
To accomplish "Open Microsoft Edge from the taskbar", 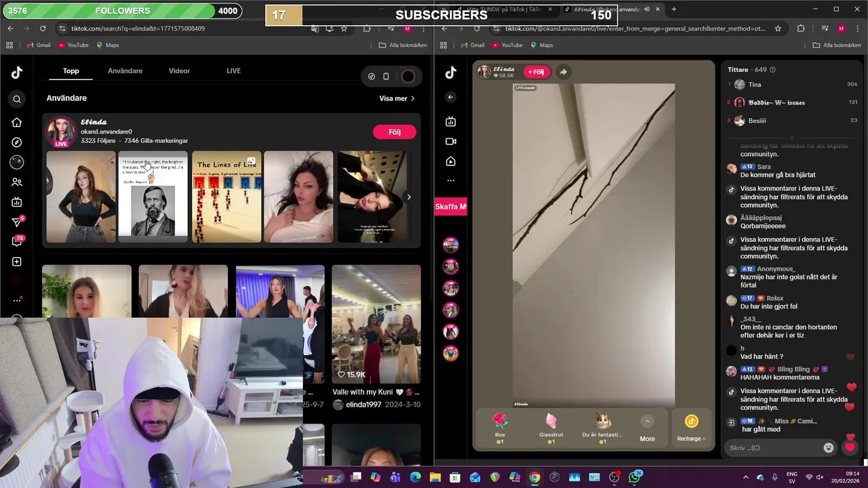I will (415, 477).
